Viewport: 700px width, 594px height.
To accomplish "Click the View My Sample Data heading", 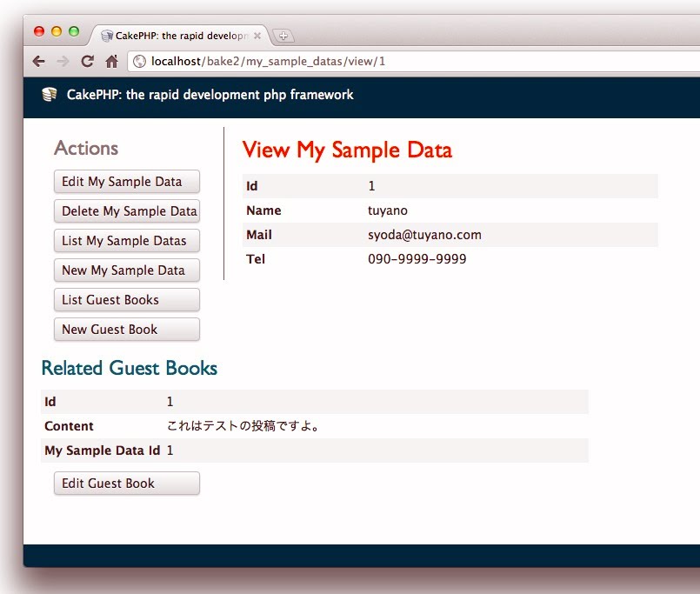I will pos(347,150).
